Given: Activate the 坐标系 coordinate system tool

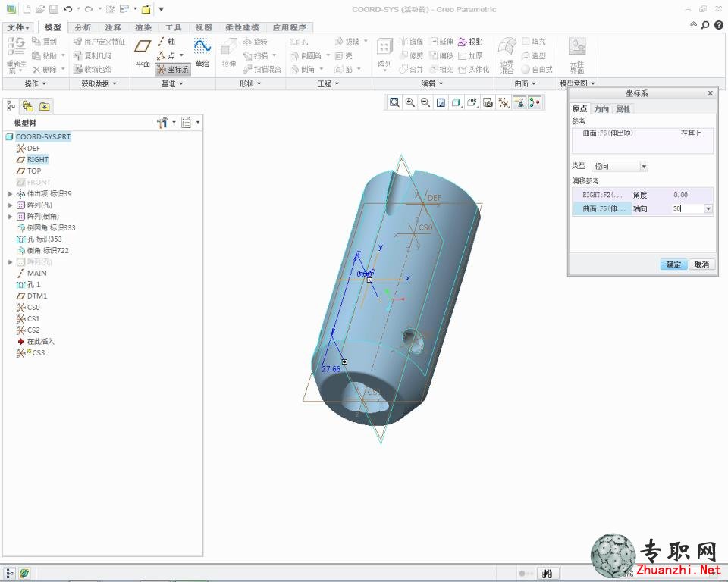Looking at the screenshot, I should coord(172,69).
